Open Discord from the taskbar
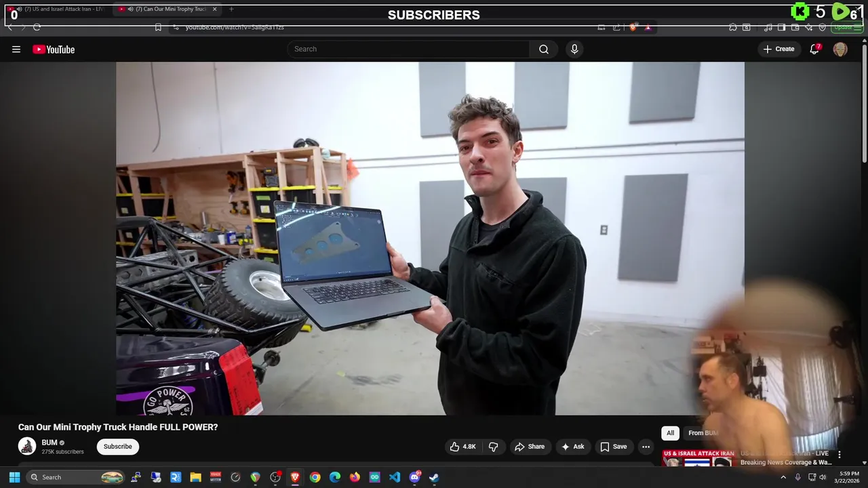The height and width of the screenshot is (488, 868). tap(414, 477)
